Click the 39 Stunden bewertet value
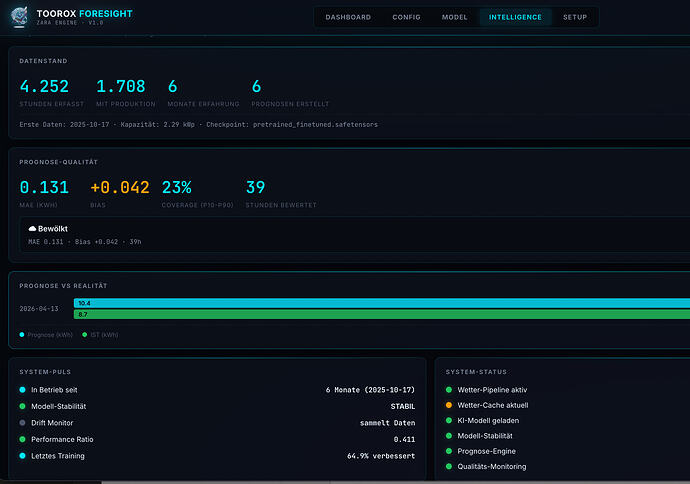 [x=255, y=187]
